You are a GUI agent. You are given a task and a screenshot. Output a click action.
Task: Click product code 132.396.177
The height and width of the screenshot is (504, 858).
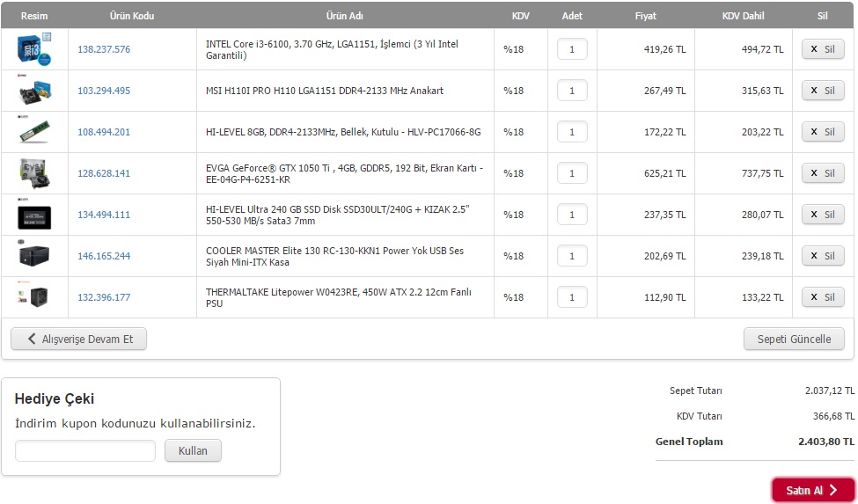(x=104, y=297)
